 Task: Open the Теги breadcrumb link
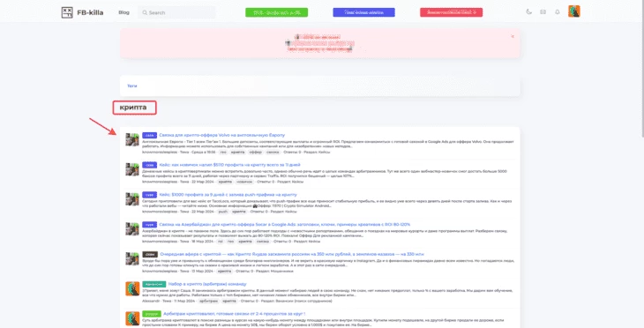131,86
